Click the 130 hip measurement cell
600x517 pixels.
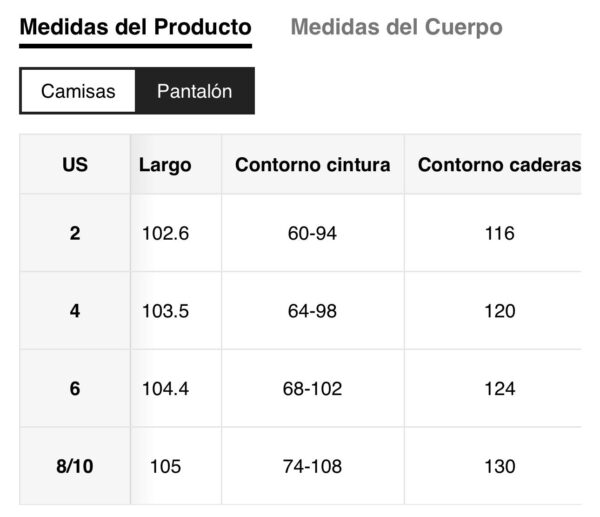coord(498,466)
